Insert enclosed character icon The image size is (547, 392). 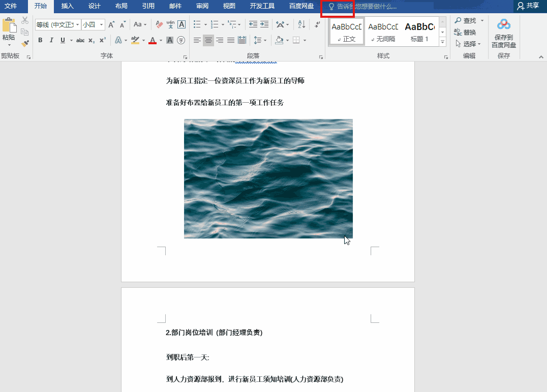[x=180, y=40]
